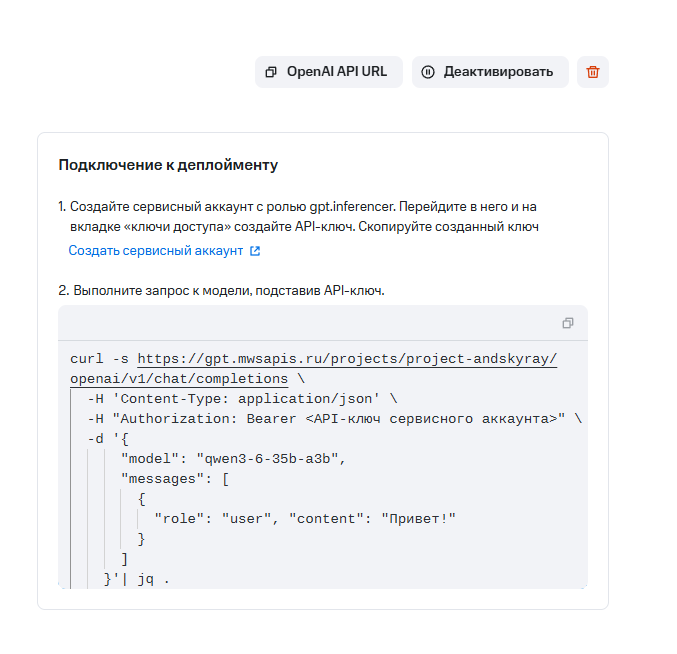This screenshot has height=654, width=677.
Task: Click the openai/v1/chat/completions URL part
Action: pos(179,379)
